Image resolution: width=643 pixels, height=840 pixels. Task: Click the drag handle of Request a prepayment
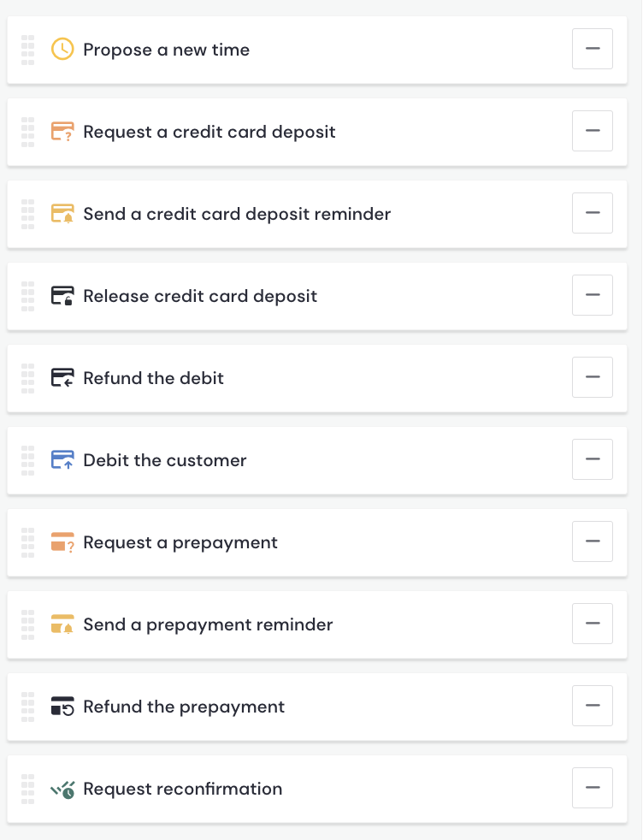(27, 542)
